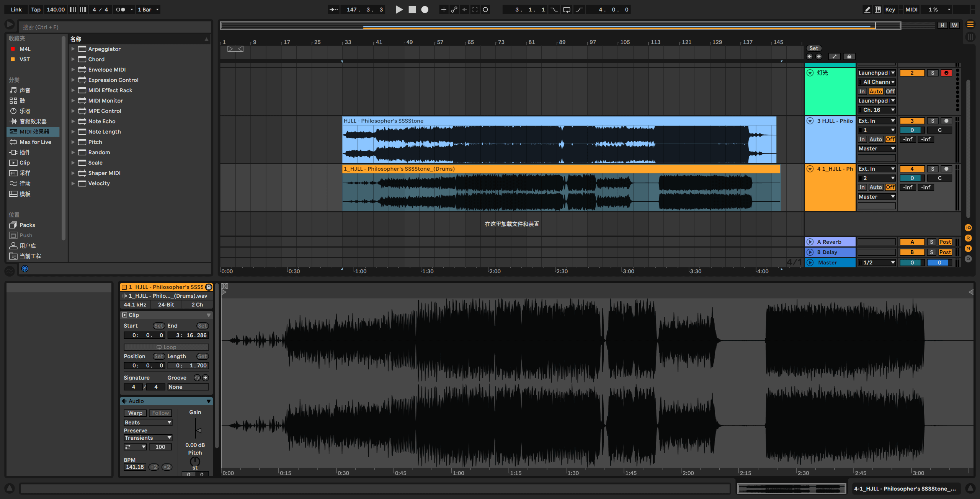Expand the Arpeggiator folder
980x499 pixels.
pyautogui.click(x=73, y=49)
